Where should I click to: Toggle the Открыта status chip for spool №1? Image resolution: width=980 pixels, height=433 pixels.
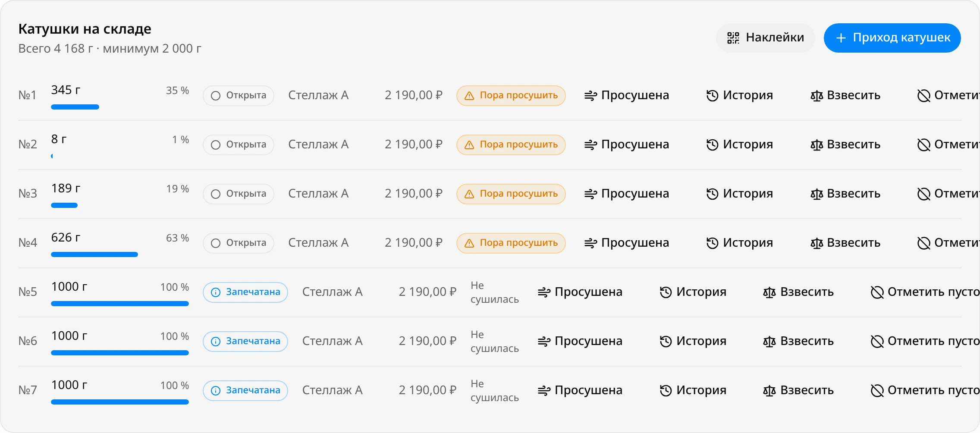tap(239, 96)
